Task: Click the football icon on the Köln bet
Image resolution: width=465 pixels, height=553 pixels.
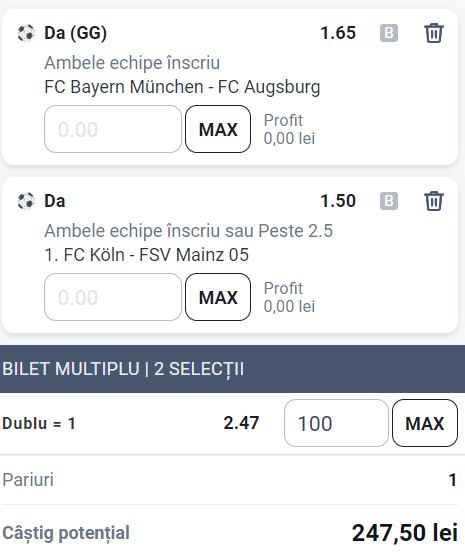Action: tap(26, 201)
